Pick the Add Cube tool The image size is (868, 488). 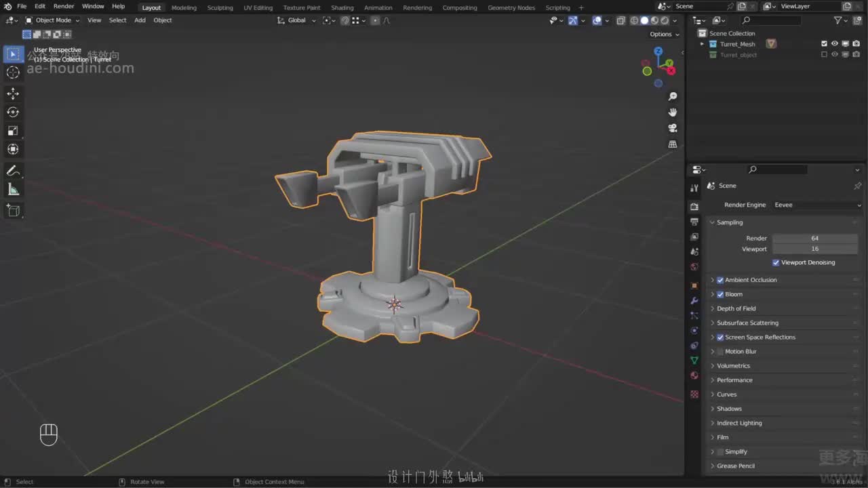(13, 211)
